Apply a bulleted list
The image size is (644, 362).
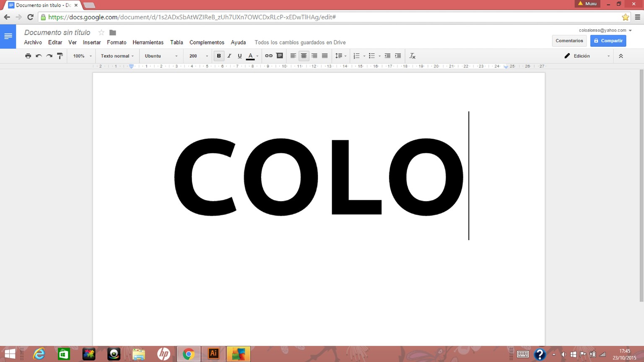(x=371, y=56)
